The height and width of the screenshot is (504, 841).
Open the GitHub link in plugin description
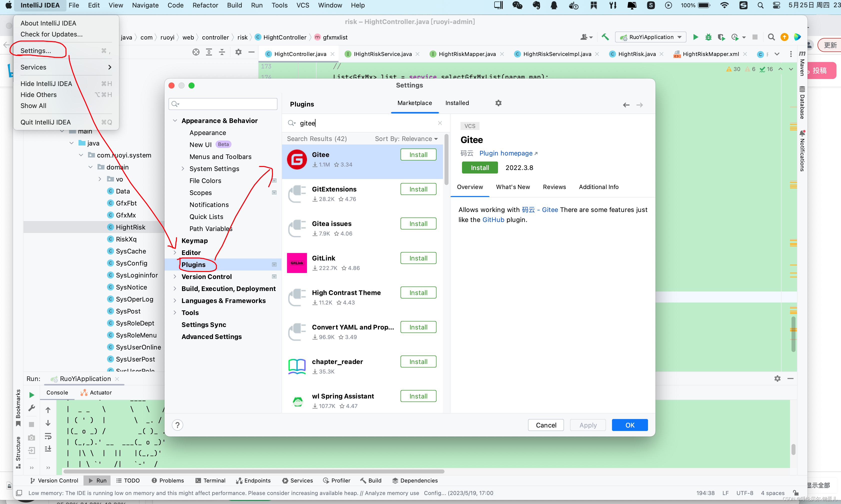click(x=493, y=219)
